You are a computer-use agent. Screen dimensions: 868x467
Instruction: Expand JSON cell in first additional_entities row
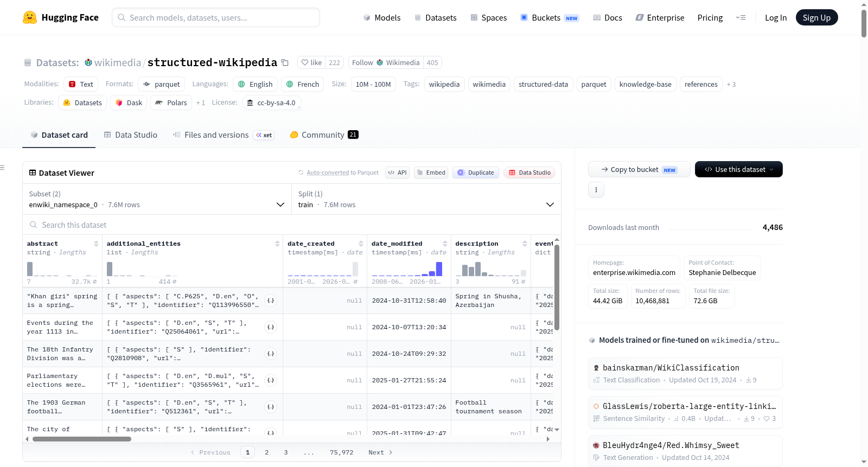tap(271, 300)
